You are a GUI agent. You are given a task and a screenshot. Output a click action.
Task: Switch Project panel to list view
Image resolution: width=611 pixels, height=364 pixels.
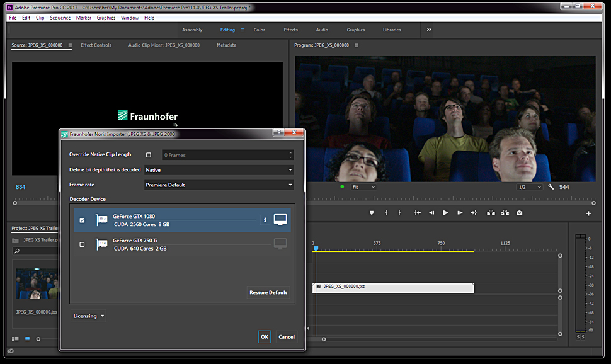click(15, 339)
